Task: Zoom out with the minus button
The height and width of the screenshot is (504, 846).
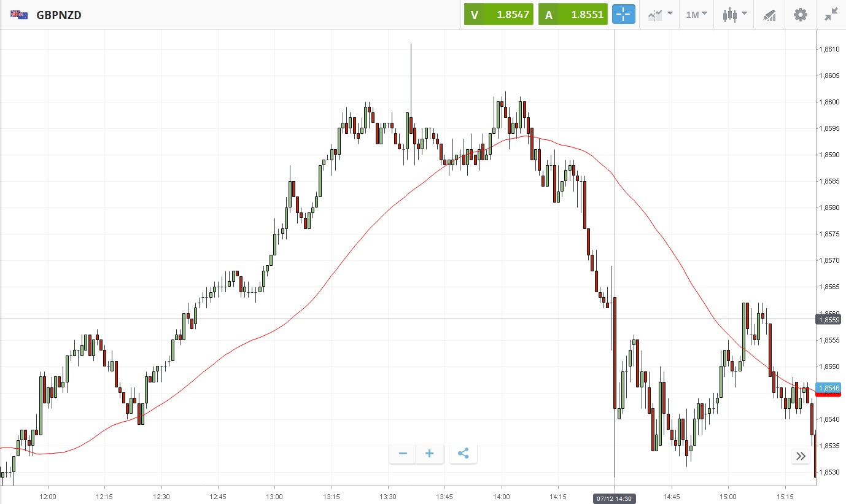Action: point(403,454)
